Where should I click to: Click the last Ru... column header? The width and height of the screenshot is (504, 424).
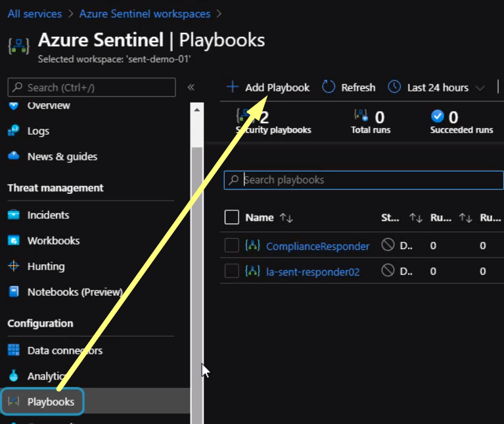point(490,218)
